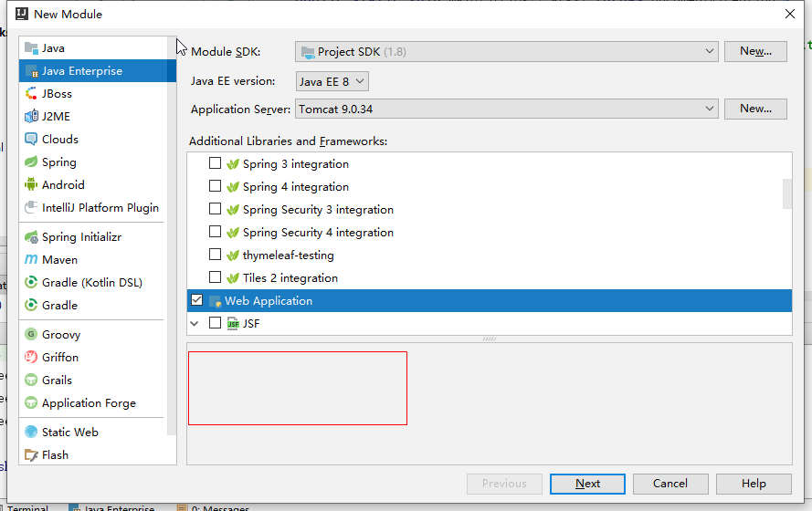812x511 pixels.
Task: Open the Module SDK dropdown
Action: 506,52
